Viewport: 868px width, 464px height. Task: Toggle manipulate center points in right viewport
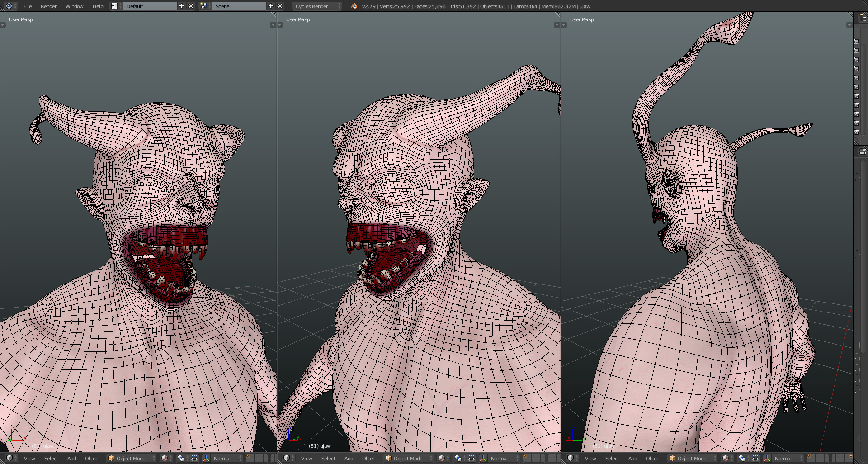click(x=755, y=458)
